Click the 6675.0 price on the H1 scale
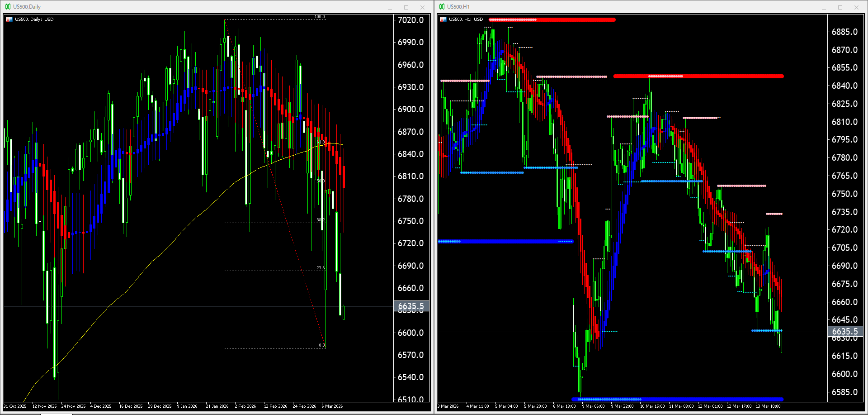The width and height of the screenshot is (868, 415). coord(845,284)
